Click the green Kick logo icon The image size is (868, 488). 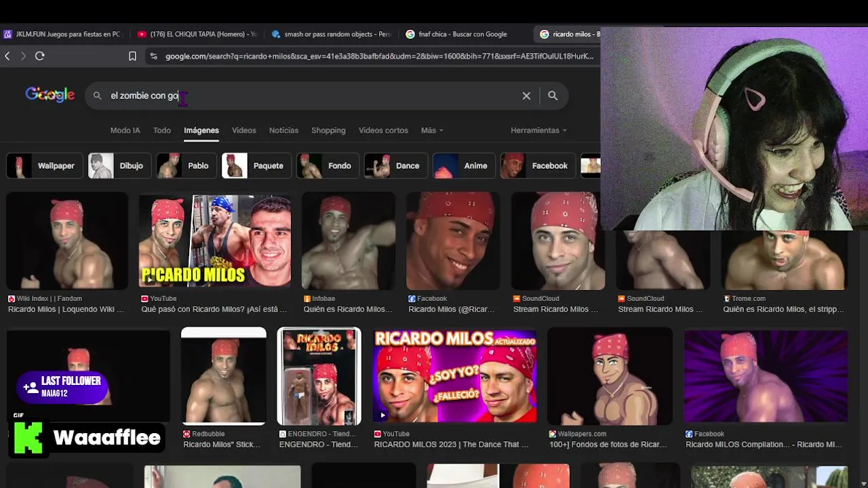[28, 438]
